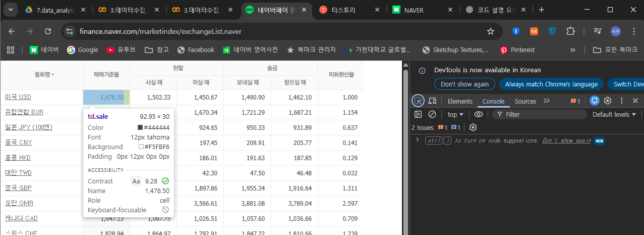Open the orange EX extension icon
This screenshot has width=644, height=235.
click(534, 31)
